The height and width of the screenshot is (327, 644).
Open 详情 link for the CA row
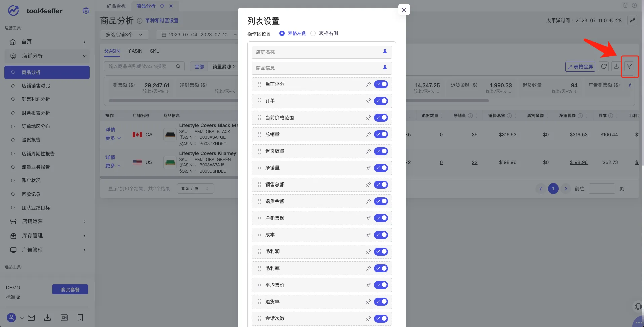tap(110, 130)
